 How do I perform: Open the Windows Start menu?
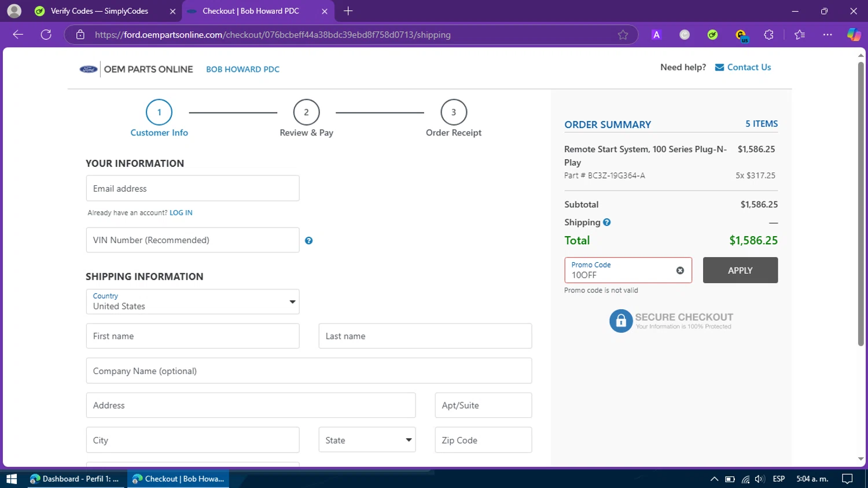(x=12, y=479)
